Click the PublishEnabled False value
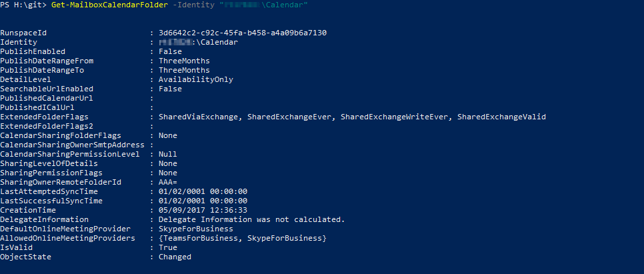This screenshot has width=644, height=274. (x=170, y=51)
